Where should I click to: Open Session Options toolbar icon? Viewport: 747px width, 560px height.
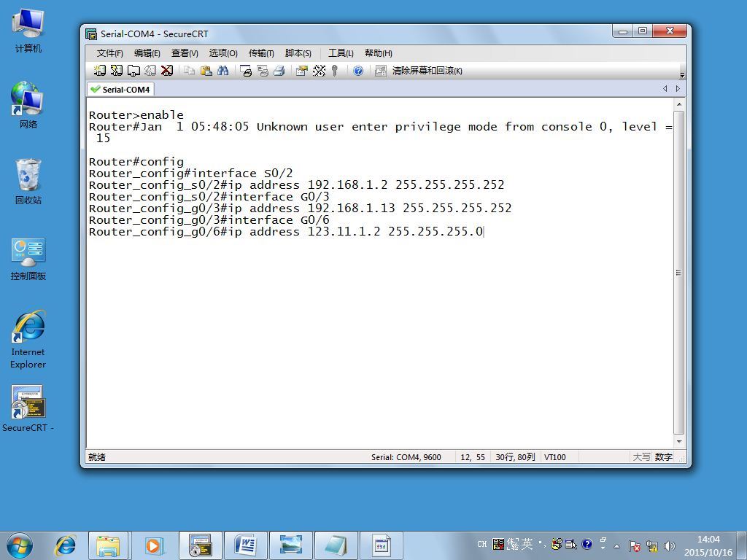[x=301, y=71]
